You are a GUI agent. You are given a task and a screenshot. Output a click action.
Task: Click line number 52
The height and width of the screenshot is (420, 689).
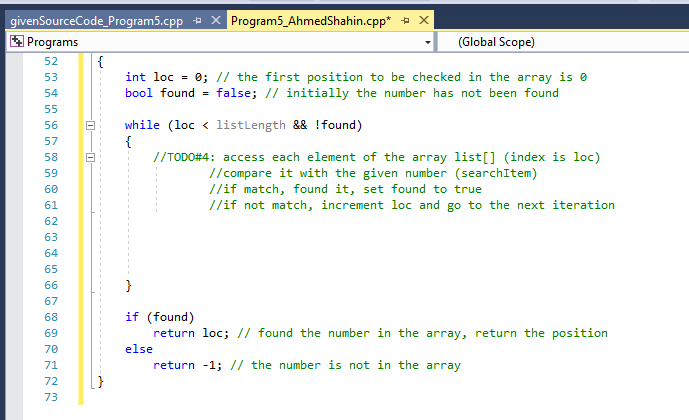coord(51,61)
